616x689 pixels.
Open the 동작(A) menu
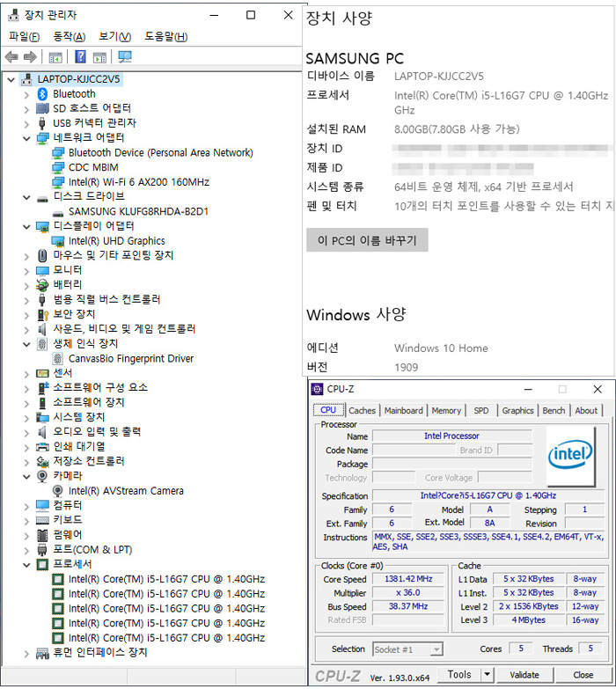[x=69, y=36]
